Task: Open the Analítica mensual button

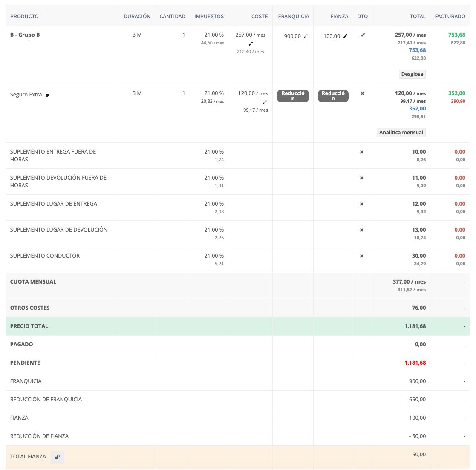Action: click(x=401, y=133)
